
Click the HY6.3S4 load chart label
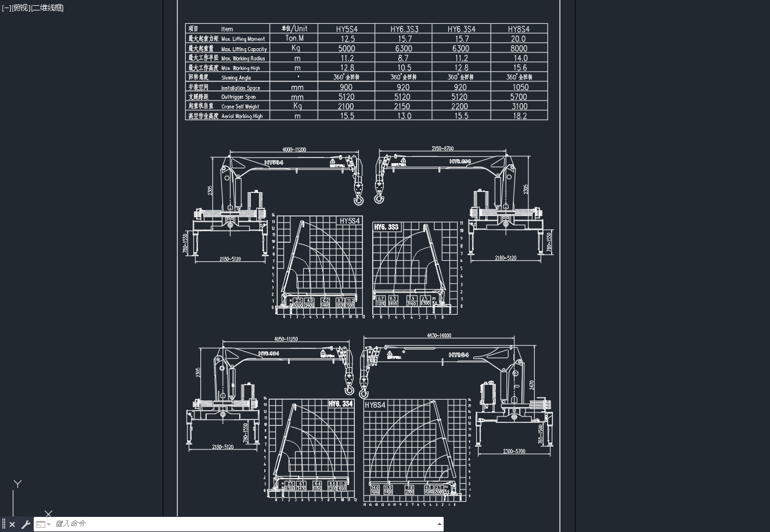pyautogui.click(x=340, y=404)
